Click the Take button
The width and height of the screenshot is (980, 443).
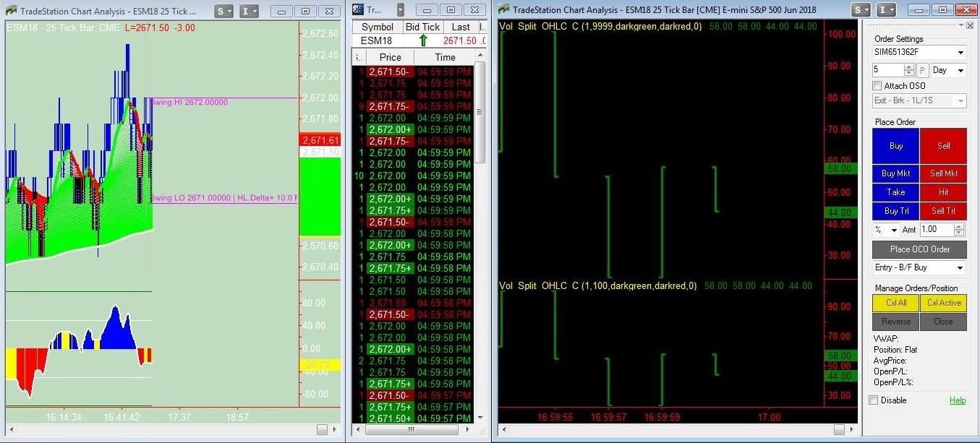tap(896, 192)
